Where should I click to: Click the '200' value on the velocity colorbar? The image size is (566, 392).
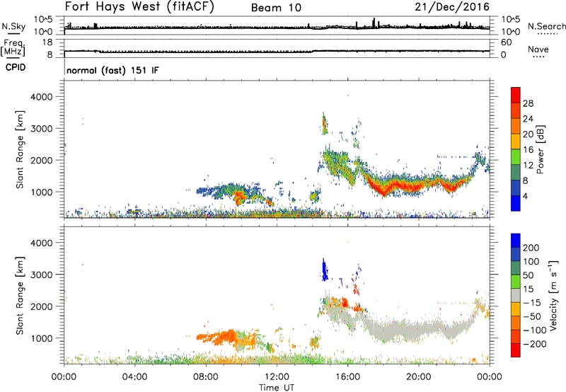(x=531, y=248)
